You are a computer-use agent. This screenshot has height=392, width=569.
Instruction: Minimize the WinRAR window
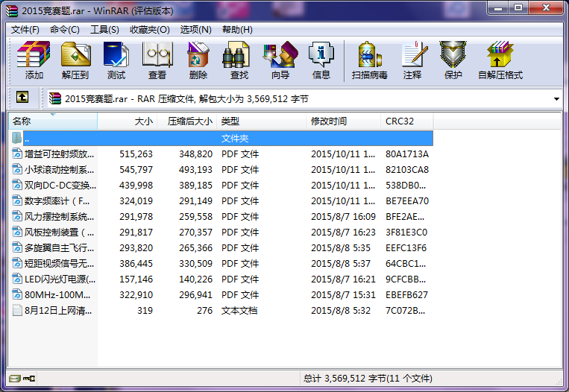[x=498, y=7]
